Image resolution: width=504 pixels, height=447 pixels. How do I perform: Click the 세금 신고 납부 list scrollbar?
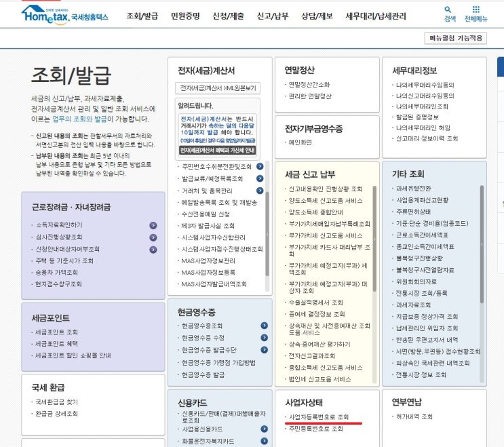(x=374, y=239)
